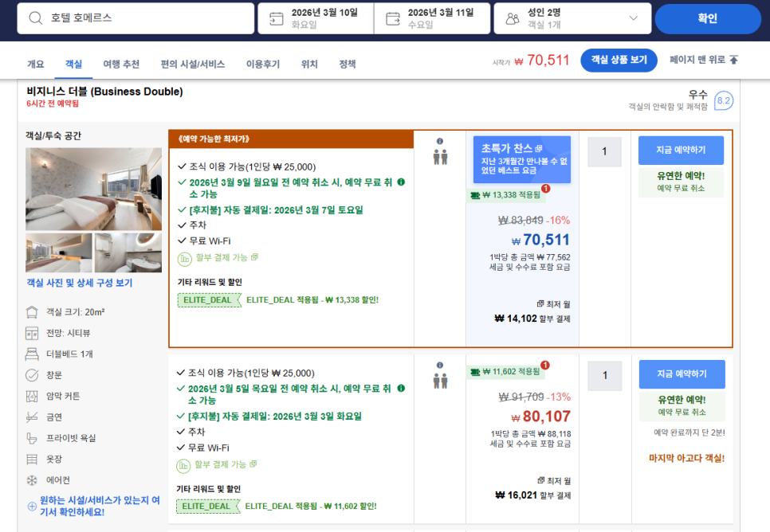Click ₩11,602 적용됨 coupon badge
This screenshot has height=532, width=770.
click(x=506, y=371)
